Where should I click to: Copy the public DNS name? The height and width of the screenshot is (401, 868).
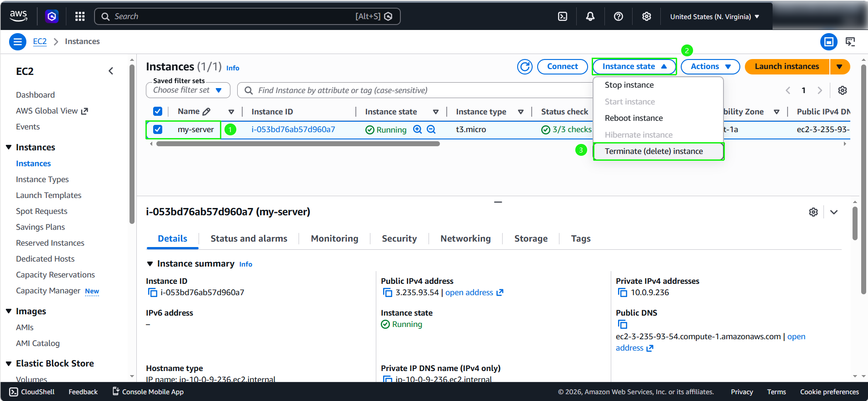pos(623,324)
